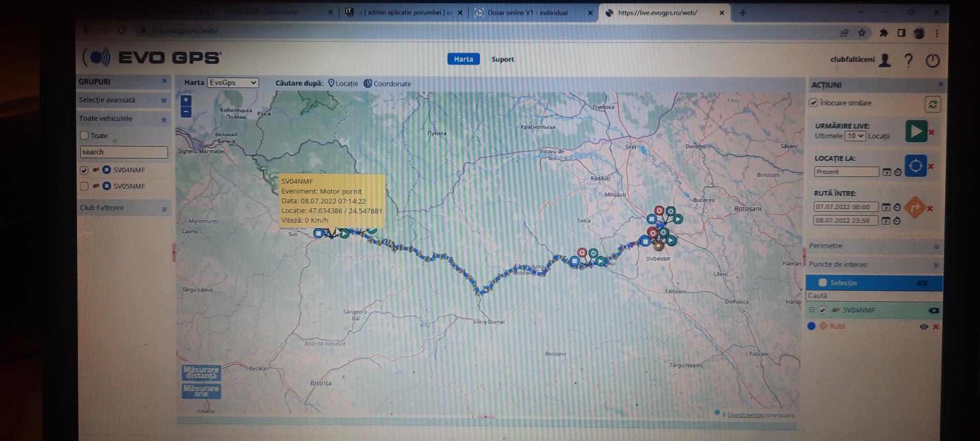Switch to the Suport tab

[502, 59]
